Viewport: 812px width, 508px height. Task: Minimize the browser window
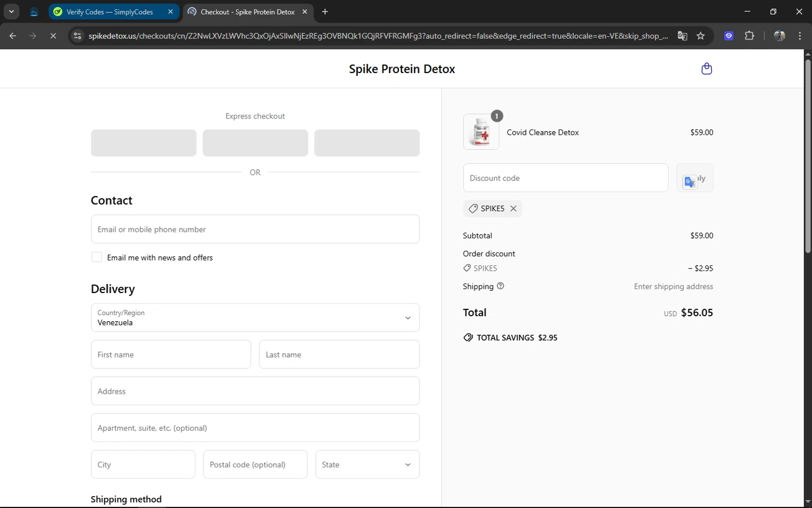click(748, 11)
